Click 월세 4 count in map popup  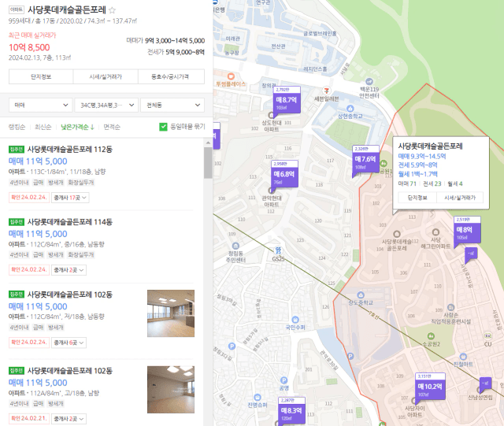coord(455,184)
